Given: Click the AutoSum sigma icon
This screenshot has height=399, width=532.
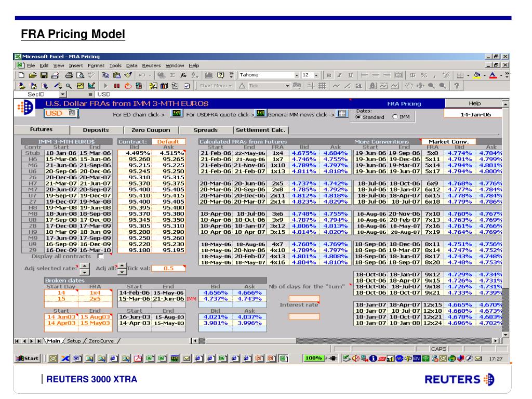Looking at the screenshot, I should (172, 75).
